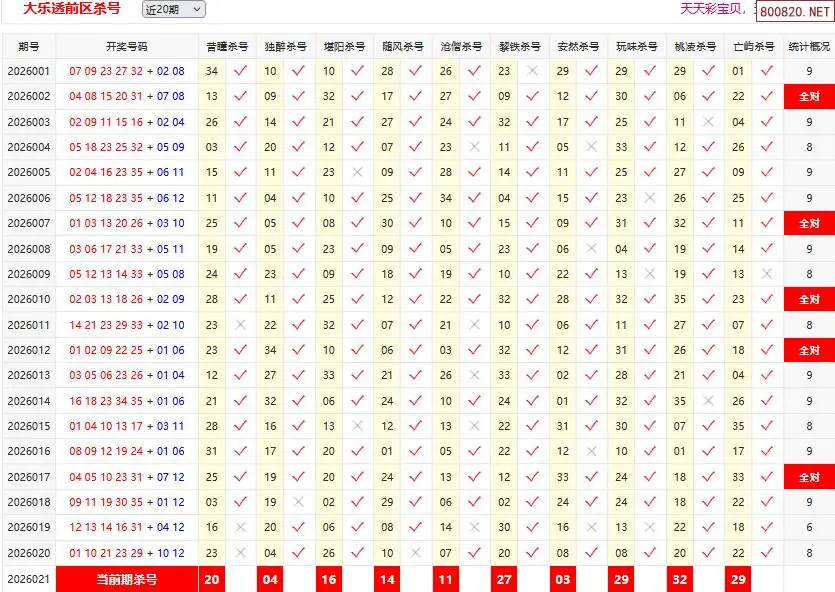Image resolution: width=835 pixels, height=592 pixels.
Task: Click the 800820.NET site badge
Action: pos(794,11)
